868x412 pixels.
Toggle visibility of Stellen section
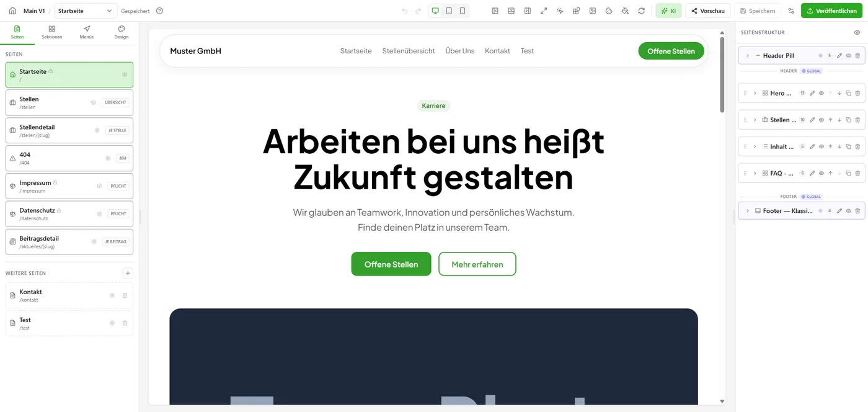821,120
